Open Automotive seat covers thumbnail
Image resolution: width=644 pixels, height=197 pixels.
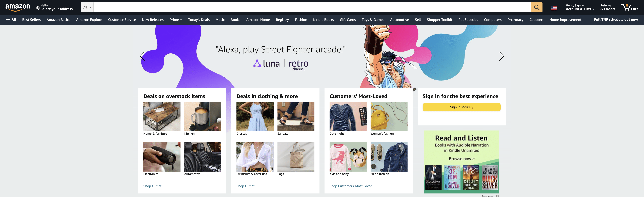coord(203,157)
